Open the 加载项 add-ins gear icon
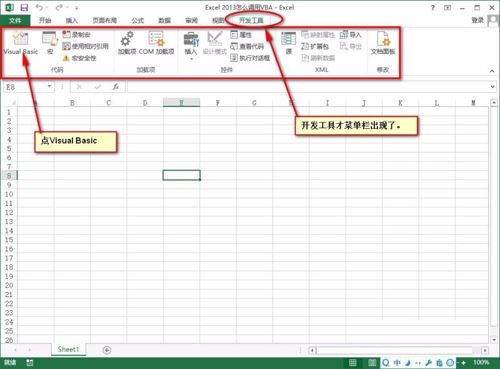 pyautogui.click(x=127, y=43)
